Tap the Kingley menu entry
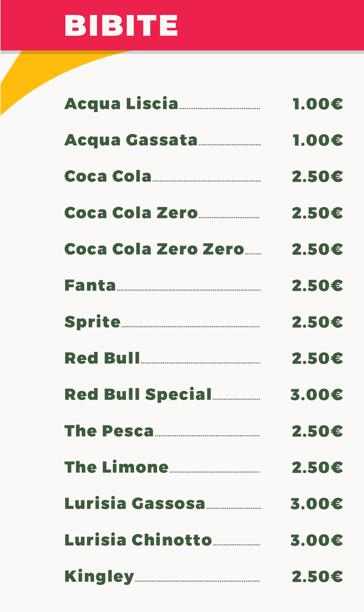Viewport: 364px width, 612px height. (99, 577)
